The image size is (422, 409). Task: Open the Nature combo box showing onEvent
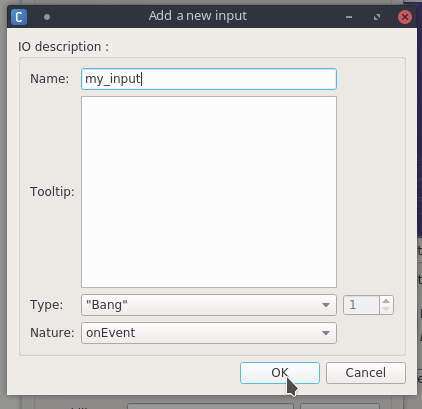[x=209, y=333]
